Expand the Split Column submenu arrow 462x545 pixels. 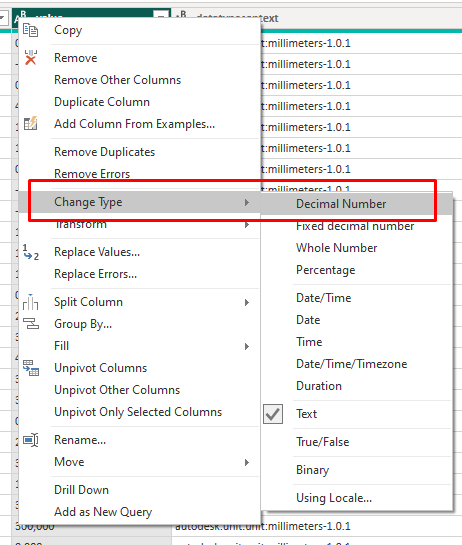click(247, 302)
